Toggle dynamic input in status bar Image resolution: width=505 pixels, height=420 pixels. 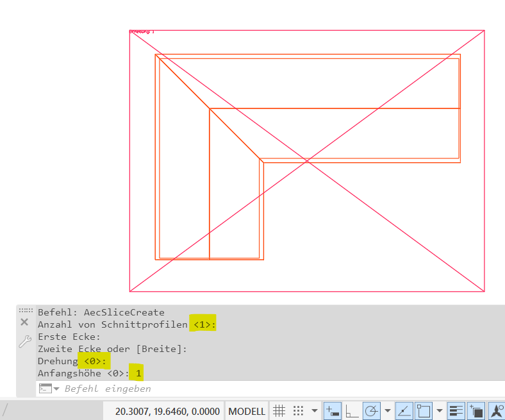[333, 411]
